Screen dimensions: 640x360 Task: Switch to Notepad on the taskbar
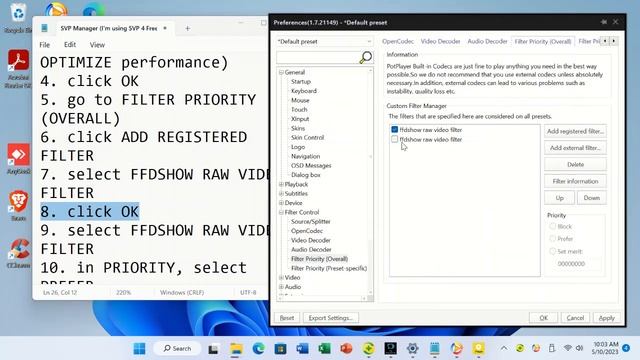click(434, 349)
